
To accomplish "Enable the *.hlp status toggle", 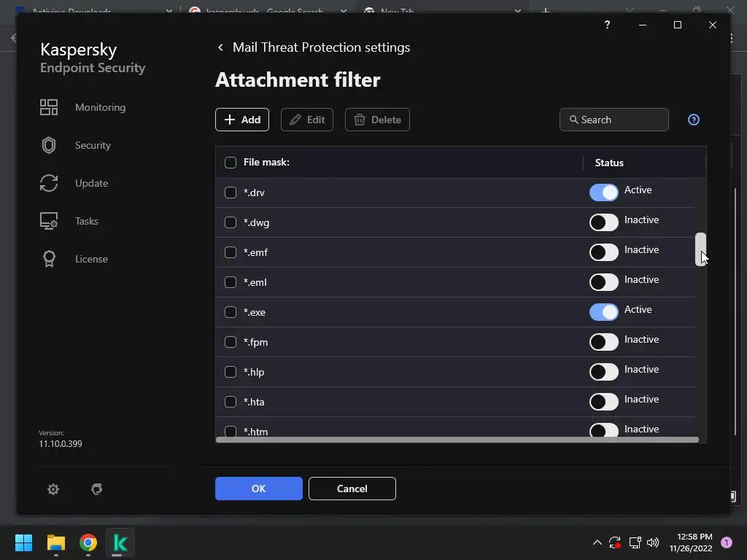I will click(603, 372).
